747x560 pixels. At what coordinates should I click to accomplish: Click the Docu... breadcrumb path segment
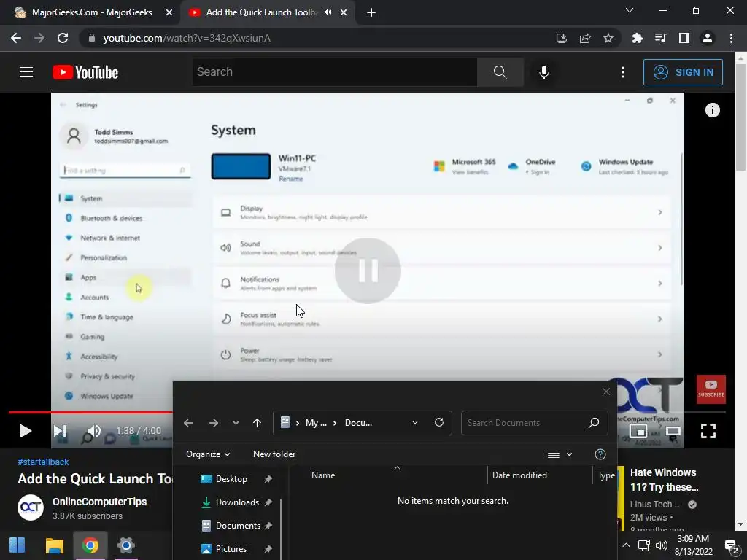358,423
